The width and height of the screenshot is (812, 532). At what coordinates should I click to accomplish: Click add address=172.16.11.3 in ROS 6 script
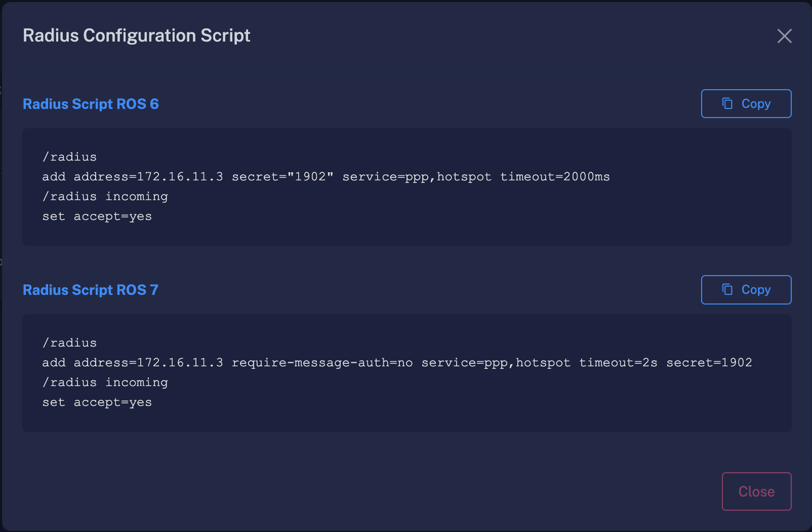[133, 177]
